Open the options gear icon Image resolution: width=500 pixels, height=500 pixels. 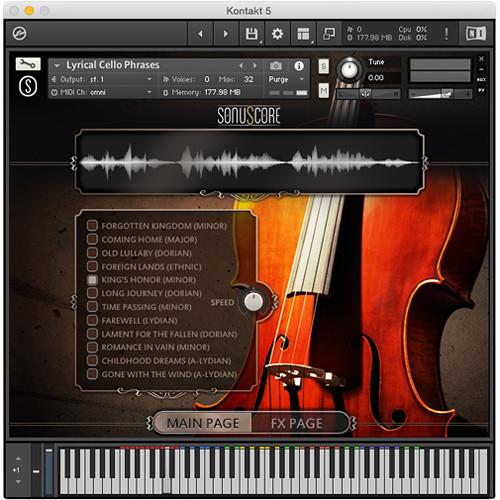277,34
